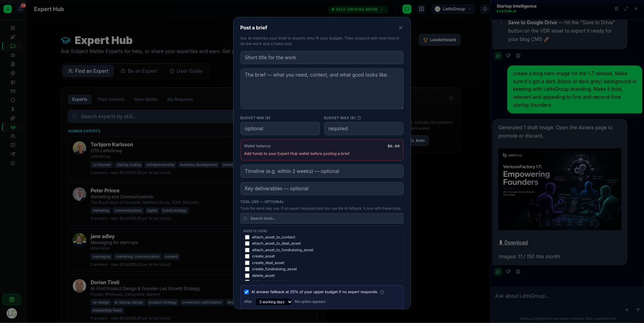The image size is (644, 323).
Task: Open the paper plane icon in sidebar
Action: pyautogui.click(x=13, y=154)
